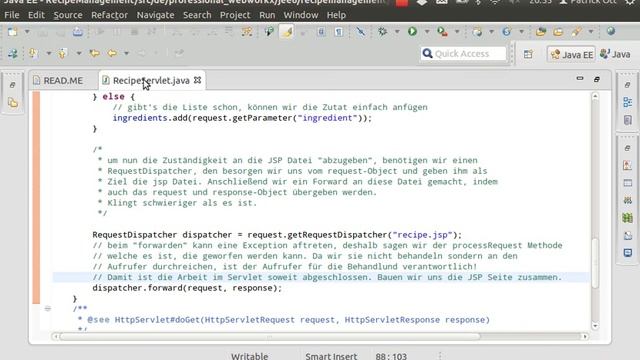The height and width of the screenshot is (360, 640).
Task: Open the Data Source Explorer icon
Action: click(627, 218)
